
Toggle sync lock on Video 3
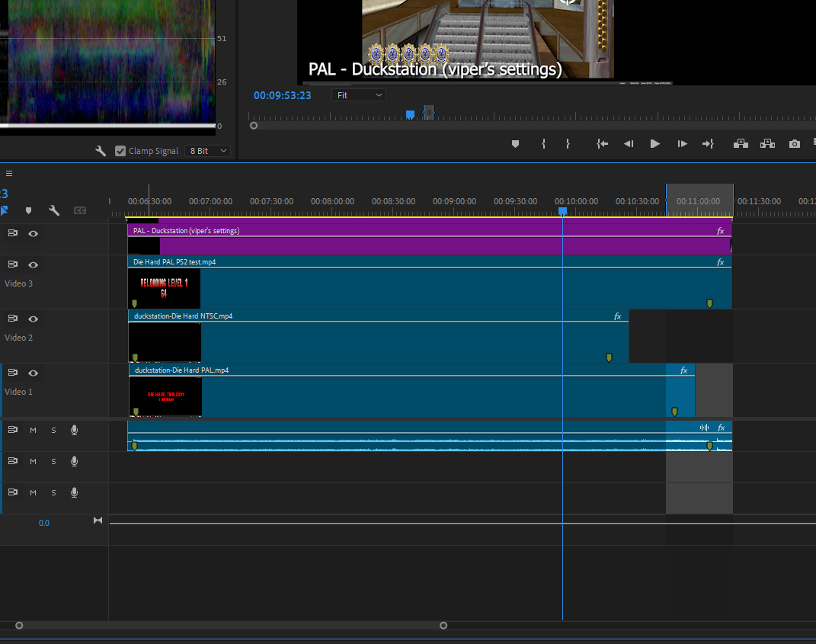13,264
